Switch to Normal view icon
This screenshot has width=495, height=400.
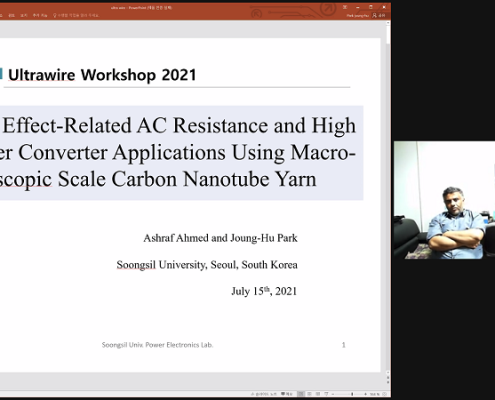click(301, 394)
